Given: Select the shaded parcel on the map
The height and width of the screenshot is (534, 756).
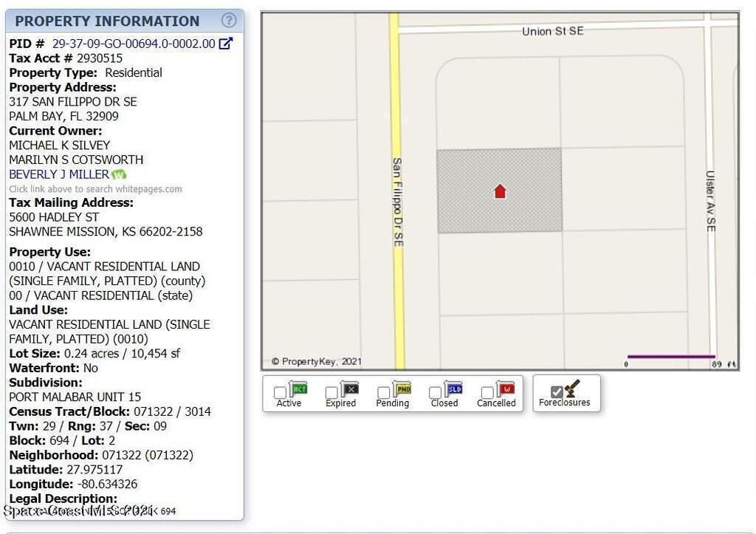Looking at the screenshot, I should (x=465, y=210).
